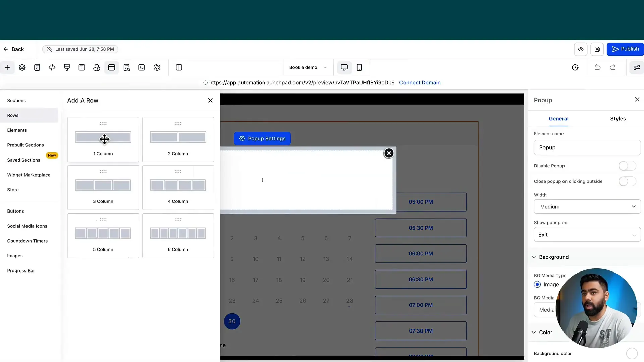Click the Element name input field
The image size is (644, 362).
(587, 148)
